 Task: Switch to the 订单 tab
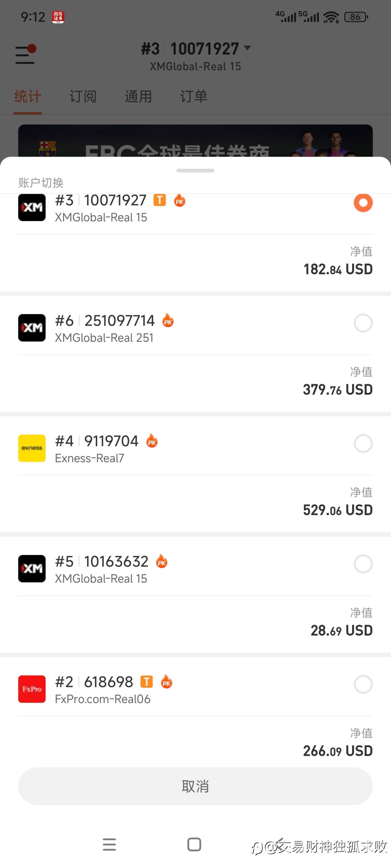pos(194,97)
